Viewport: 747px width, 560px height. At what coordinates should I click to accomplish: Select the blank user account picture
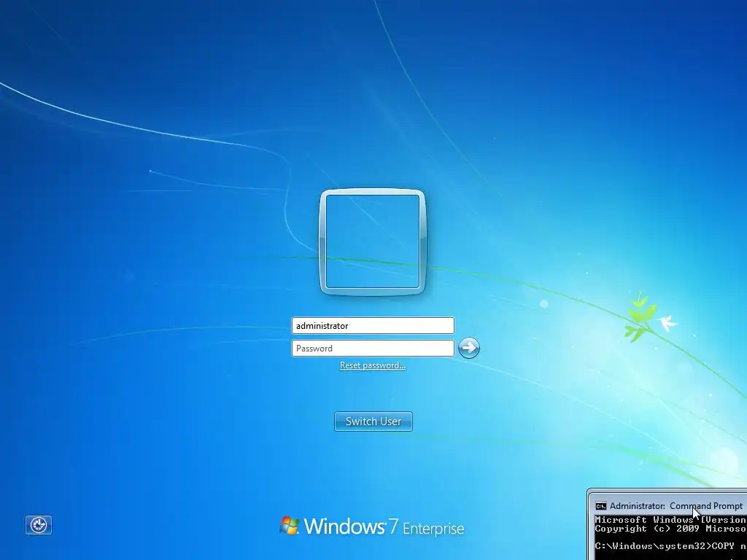[x=373, y=242]
